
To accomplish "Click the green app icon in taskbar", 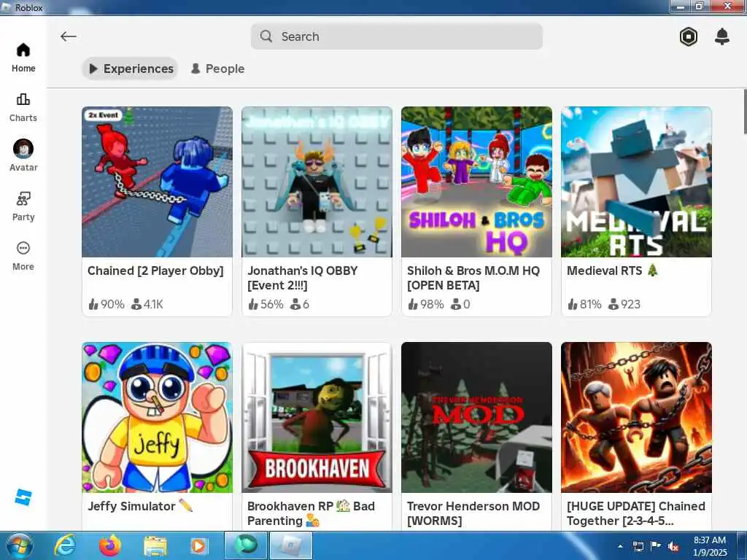I will pyautogui.click(x=245, y=545).
